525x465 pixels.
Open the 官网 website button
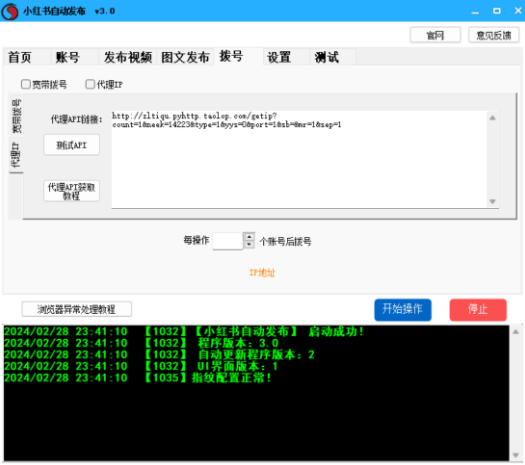[x=435, y=35]
